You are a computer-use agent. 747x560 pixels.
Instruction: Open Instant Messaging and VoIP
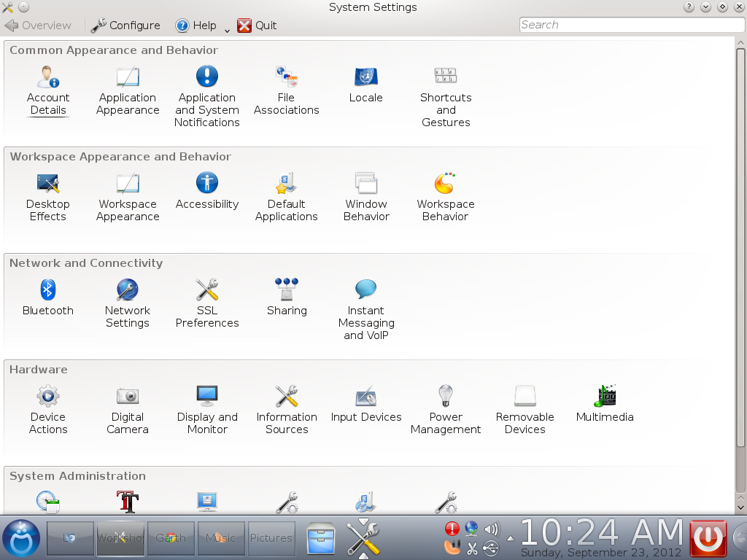(x=366, y=309)
